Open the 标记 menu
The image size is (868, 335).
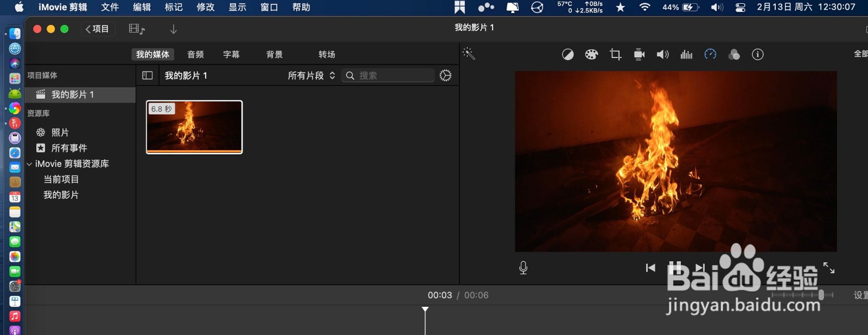coord(174,7)
